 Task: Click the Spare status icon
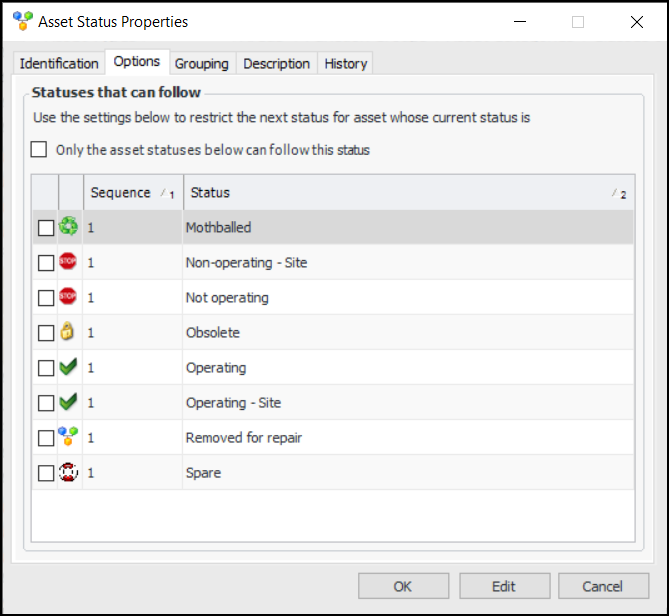[68, 472]
